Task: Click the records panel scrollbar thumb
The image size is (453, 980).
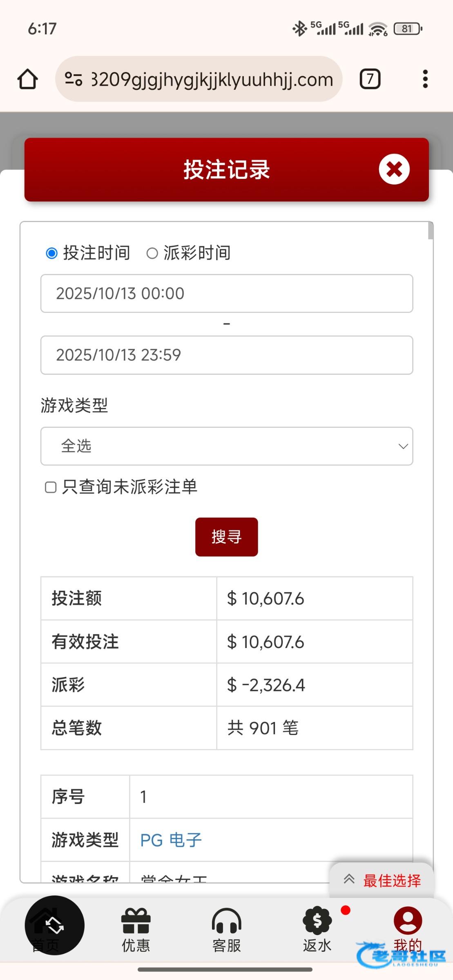Action: [x=431, y=231]
